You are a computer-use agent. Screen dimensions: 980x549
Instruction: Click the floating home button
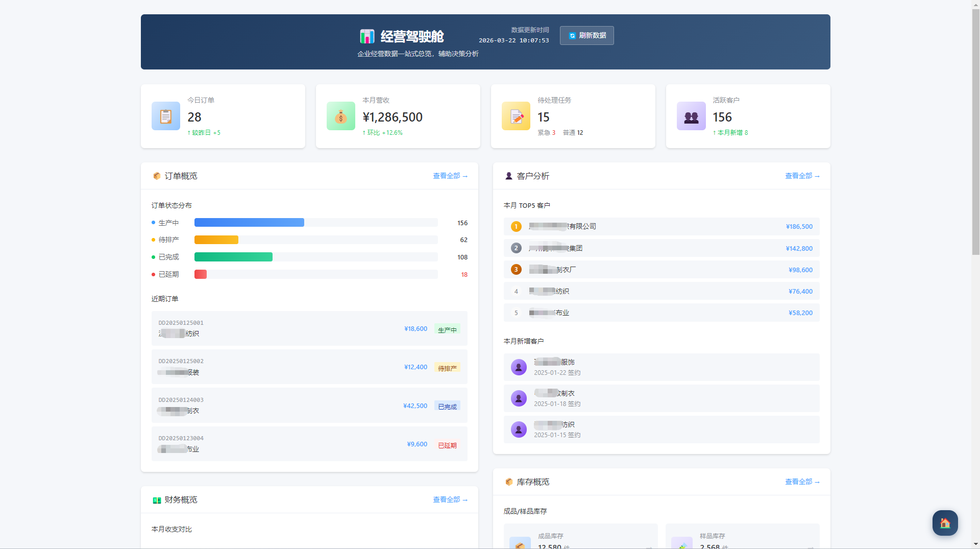945,523
